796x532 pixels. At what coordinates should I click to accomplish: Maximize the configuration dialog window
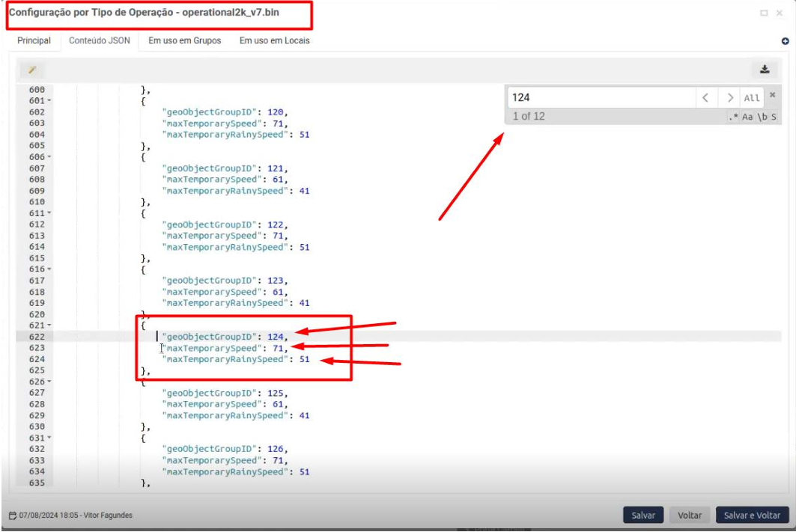(x=764, y=13)
